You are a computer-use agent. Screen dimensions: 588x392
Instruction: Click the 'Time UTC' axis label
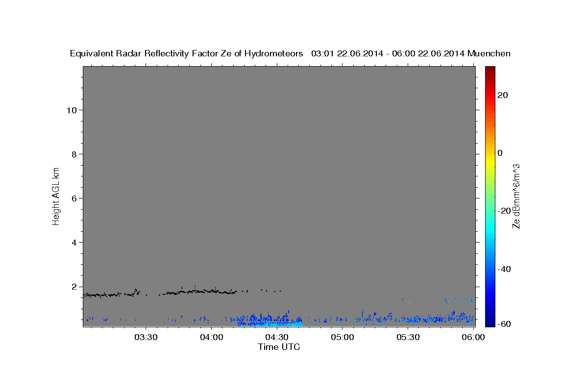pos(279,347)
